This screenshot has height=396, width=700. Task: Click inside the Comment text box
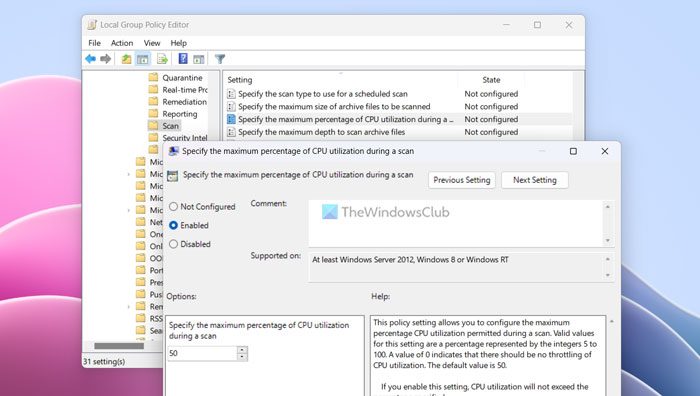tap(455, 223)
